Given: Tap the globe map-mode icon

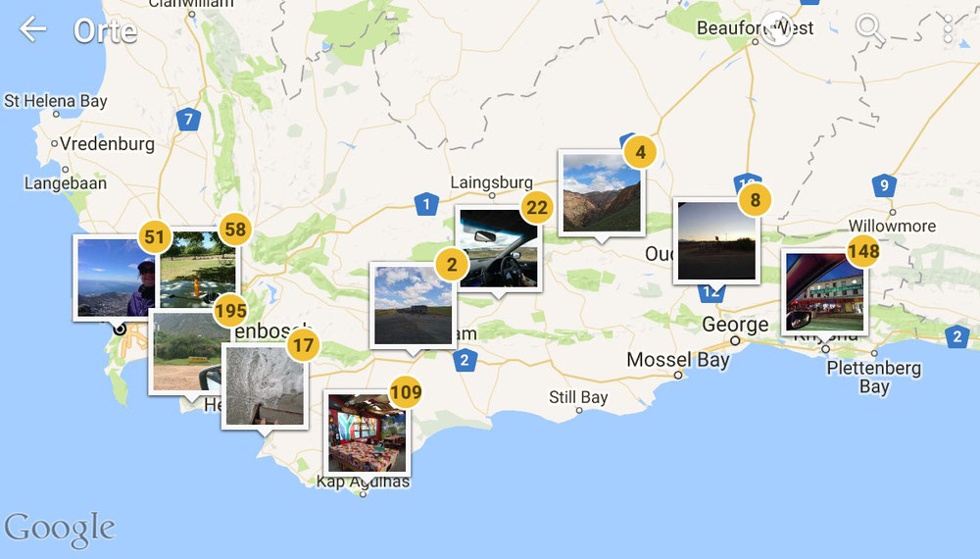Looking at the screenshot, I should click(x=775, y=28).
